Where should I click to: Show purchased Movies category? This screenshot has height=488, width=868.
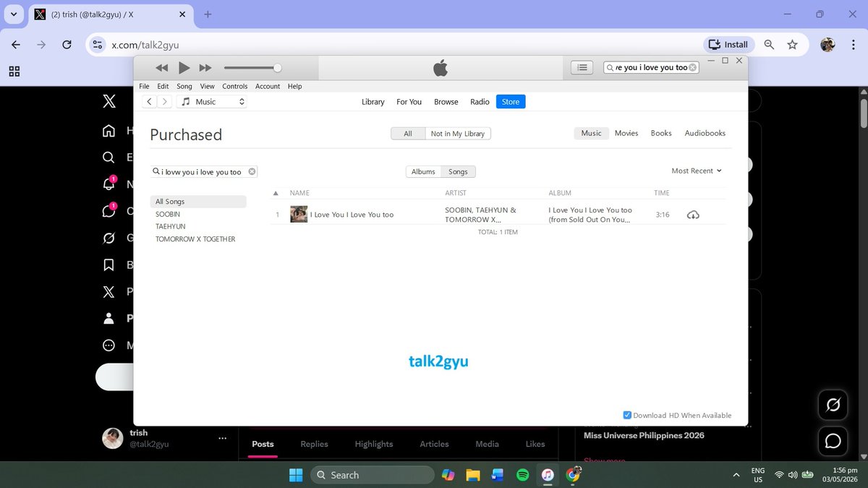tap(626, 133)
